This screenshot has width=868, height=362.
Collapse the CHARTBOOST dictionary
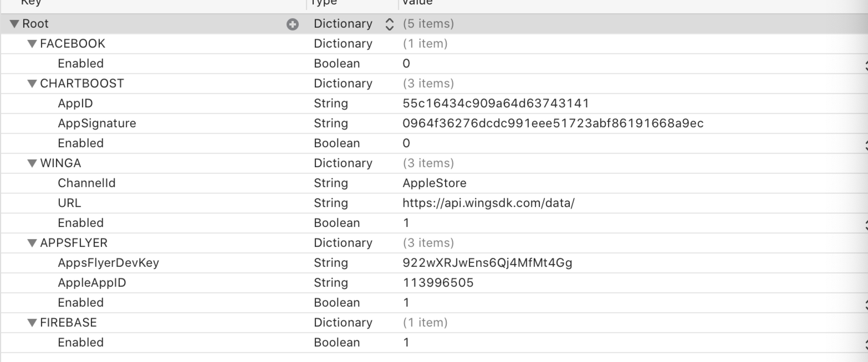[x=32, y=83]
